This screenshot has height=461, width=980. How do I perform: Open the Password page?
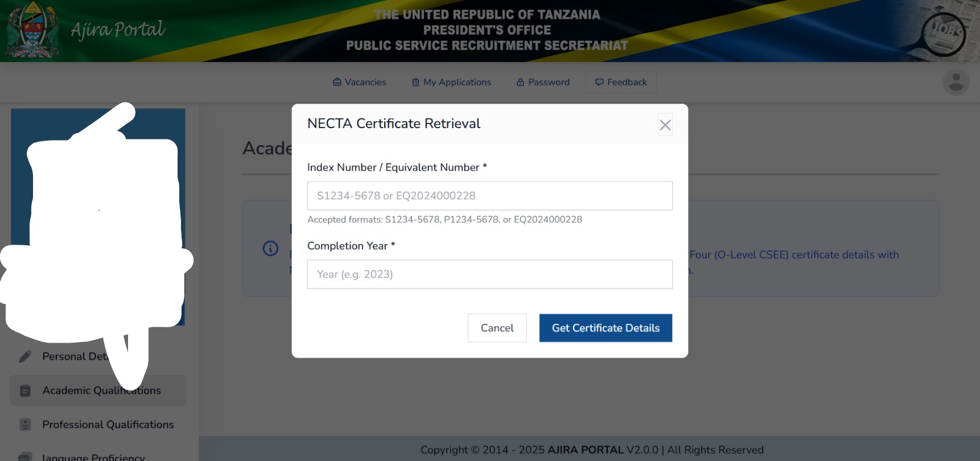click(x=543, y=82)
